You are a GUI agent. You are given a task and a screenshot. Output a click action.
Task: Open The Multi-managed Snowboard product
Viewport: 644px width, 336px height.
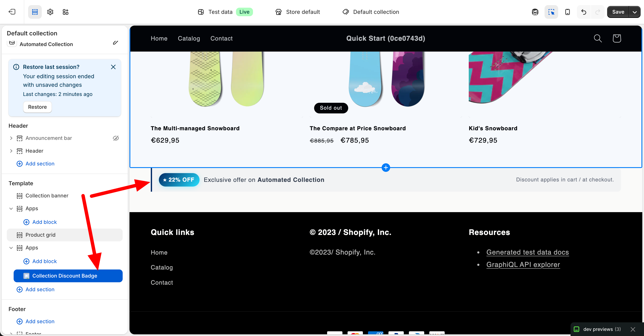coord(195,128)
